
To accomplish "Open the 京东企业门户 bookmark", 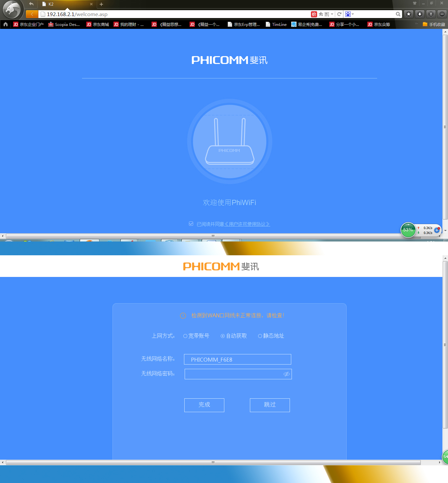I will (28, 24).
